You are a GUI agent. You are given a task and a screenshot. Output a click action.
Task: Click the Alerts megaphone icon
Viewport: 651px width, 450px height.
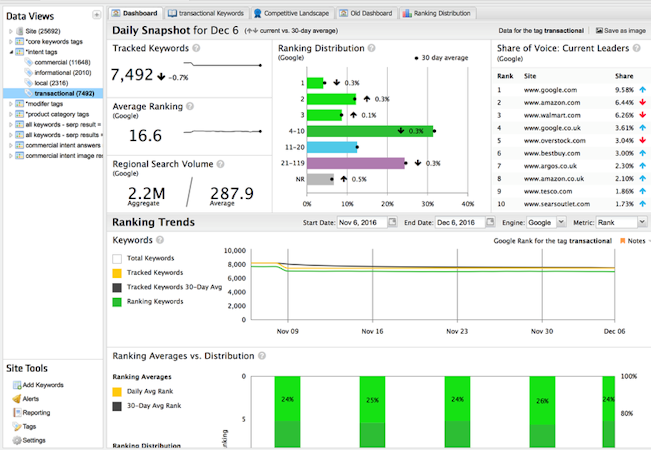pyautogui.click(x=17, y=399)
